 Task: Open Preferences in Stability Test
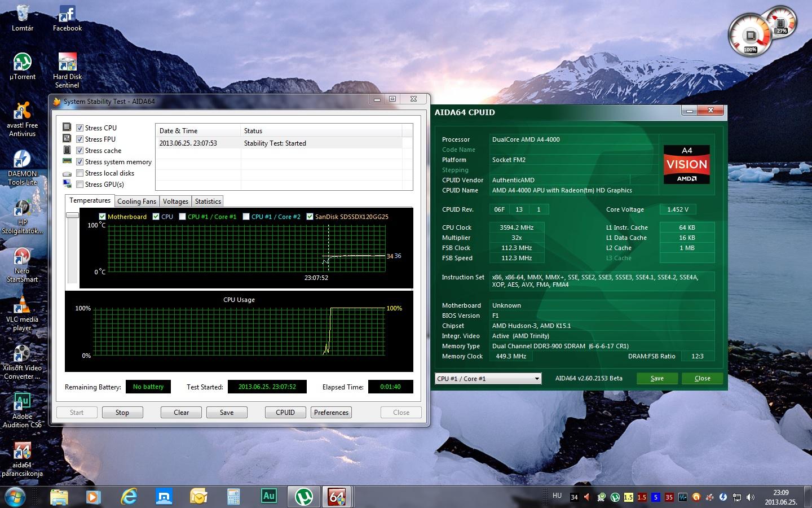click(332, 413)
